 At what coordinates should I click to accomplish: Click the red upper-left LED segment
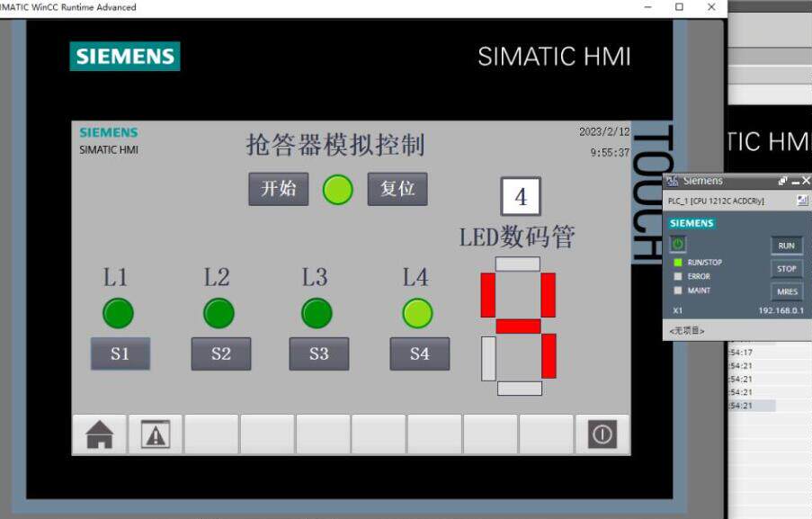[487, 295]
